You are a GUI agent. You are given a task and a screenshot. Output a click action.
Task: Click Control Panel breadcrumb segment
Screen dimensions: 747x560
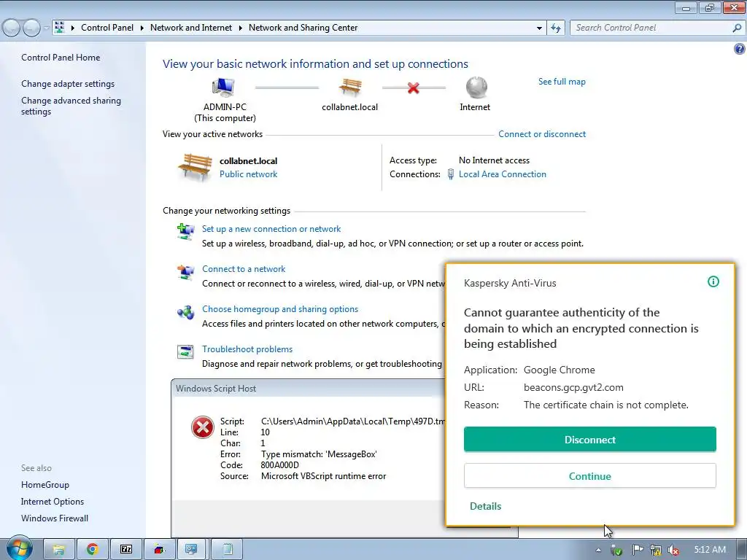(x=107, y=28)
